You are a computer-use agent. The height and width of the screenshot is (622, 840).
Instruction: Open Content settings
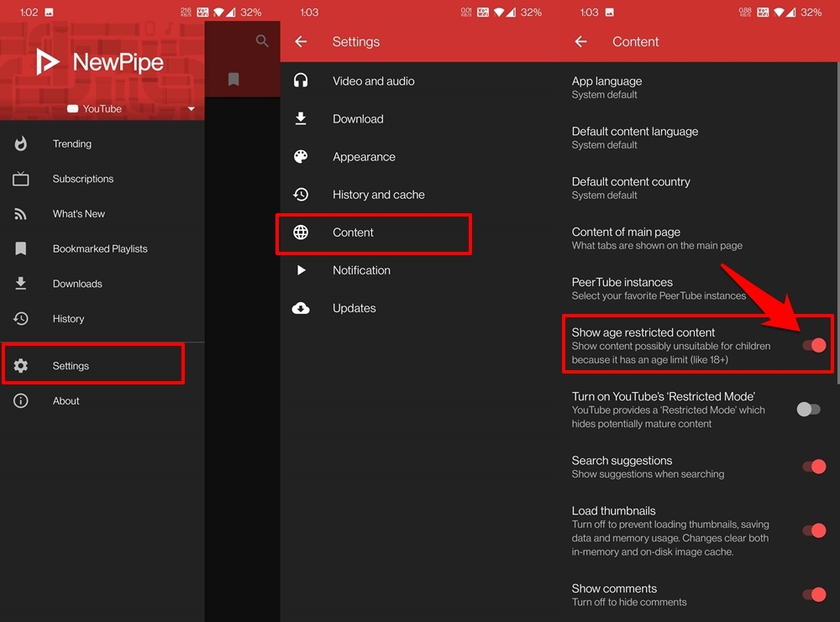(420, 233)
